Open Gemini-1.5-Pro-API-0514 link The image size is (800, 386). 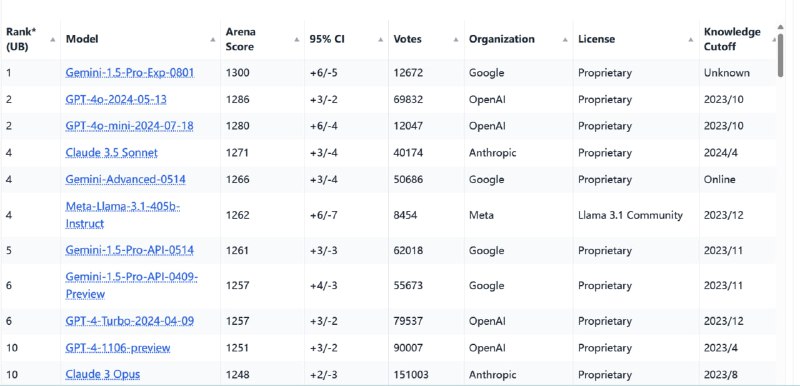pyautogui.click(x=129, y=250)
